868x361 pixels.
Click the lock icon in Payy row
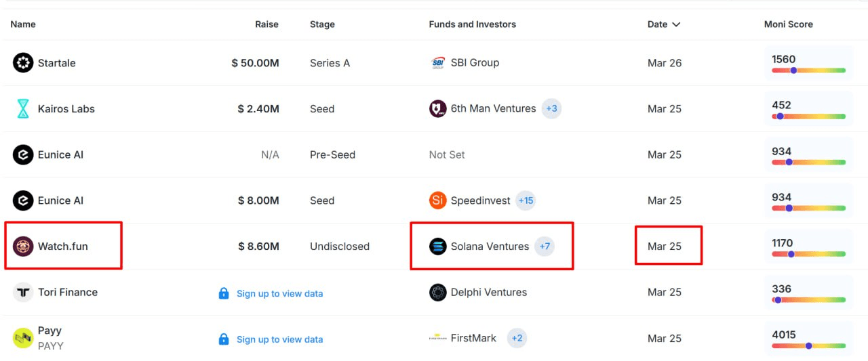point(224,339)
